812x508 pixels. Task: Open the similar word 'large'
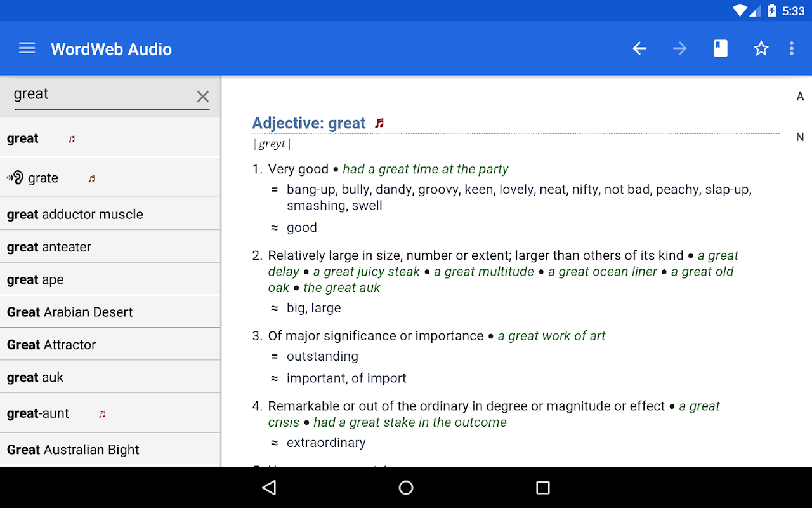(x=326, y=308)
